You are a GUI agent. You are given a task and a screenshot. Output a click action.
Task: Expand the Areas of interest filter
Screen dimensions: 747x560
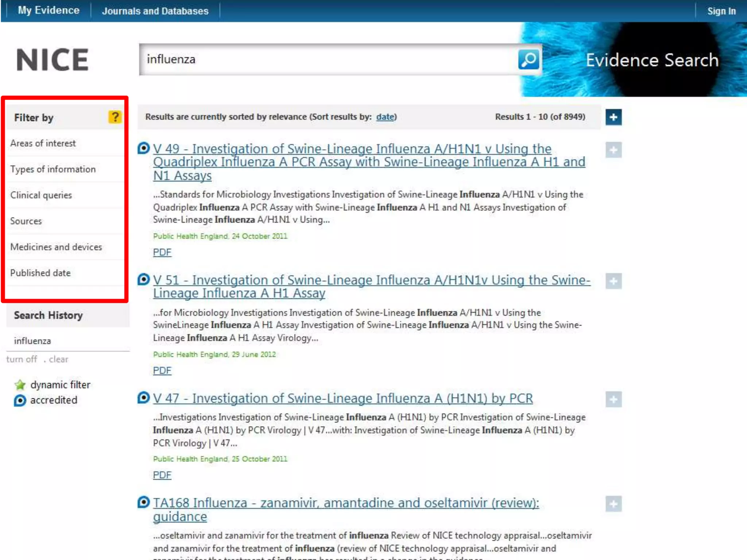coord(43,143)
